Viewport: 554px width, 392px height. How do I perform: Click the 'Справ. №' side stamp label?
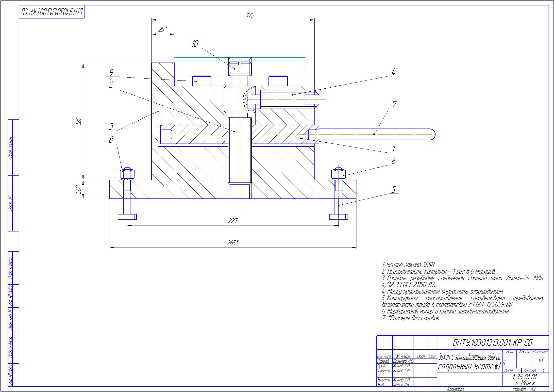pyautogui.click(x=11, y=203)
